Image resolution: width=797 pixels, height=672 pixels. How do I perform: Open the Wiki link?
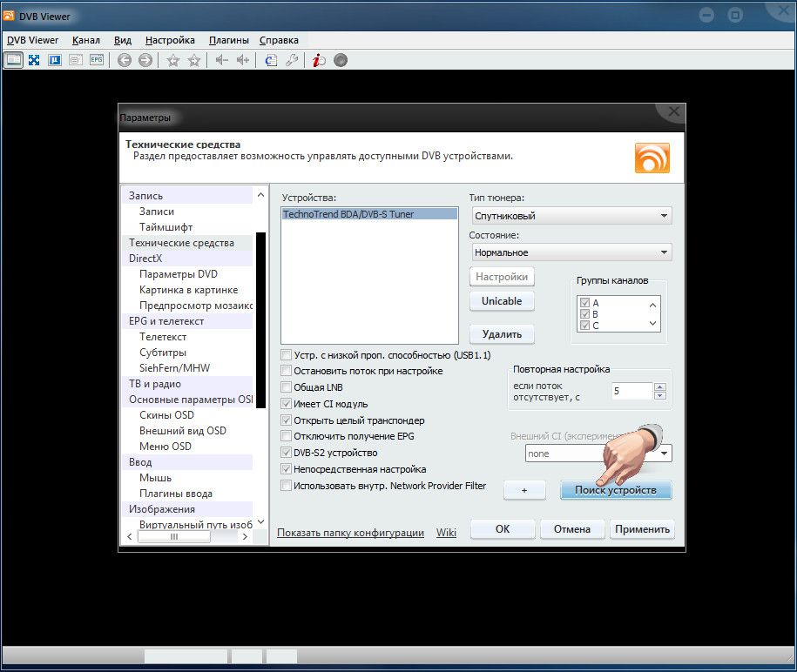tap(446, 533)
